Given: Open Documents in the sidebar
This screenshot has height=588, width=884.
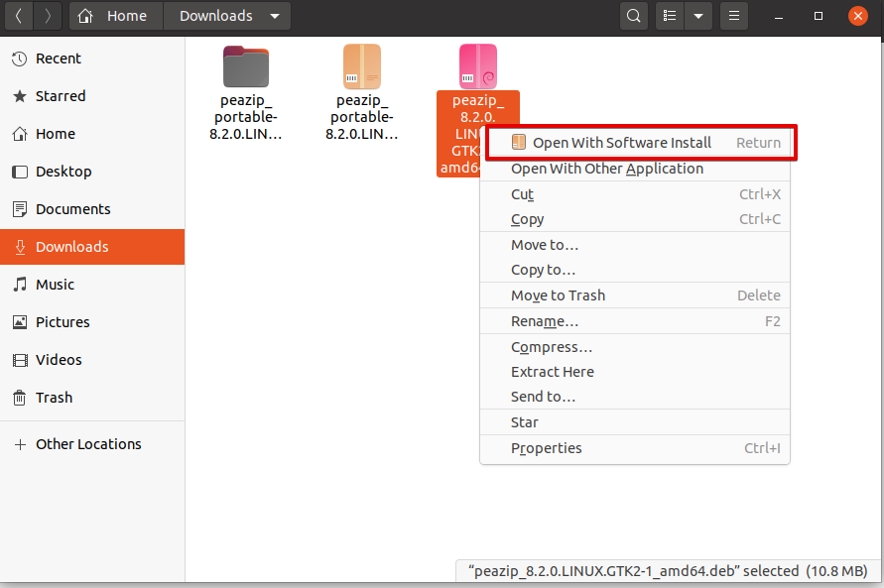Looking at the screenshot, I should pos(92,209).
